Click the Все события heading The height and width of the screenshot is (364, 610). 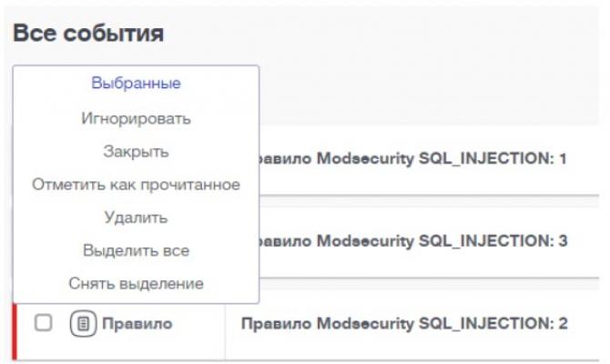click(x=88, y=34)
